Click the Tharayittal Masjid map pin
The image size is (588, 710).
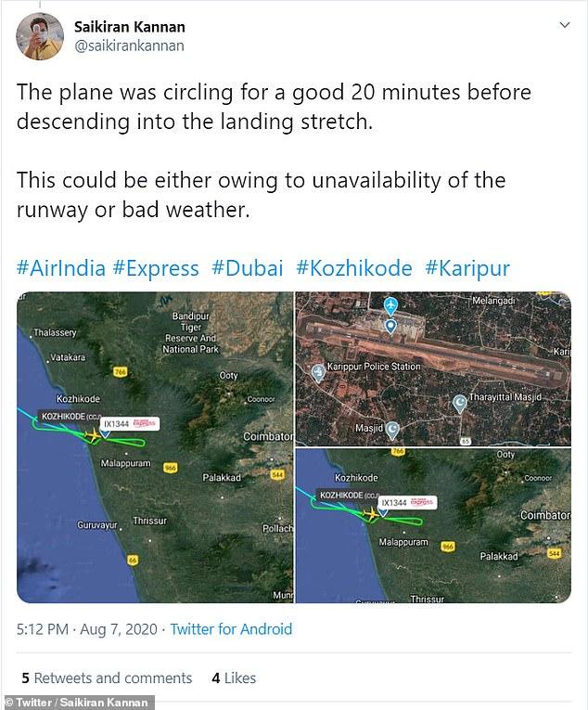459,404
